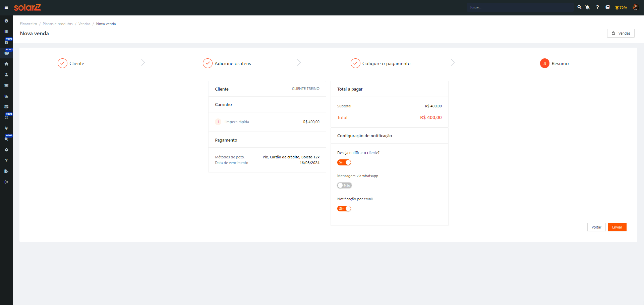Viewport: 644px width, 305px height.
Task: Disable the 'Notificação por email' toggle
Action: pos(344,209)
